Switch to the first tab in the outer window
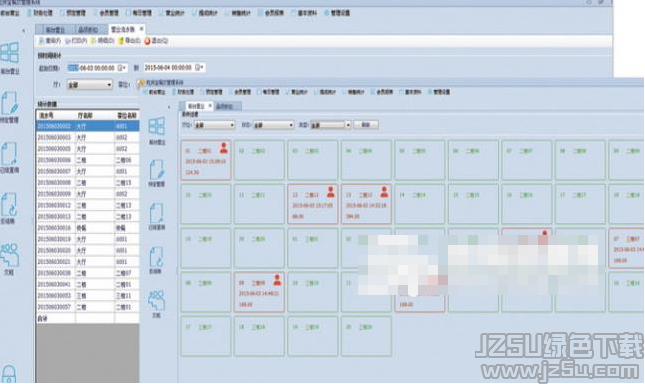Viewport: 645px width, 384px height. (x=55, y=30)
